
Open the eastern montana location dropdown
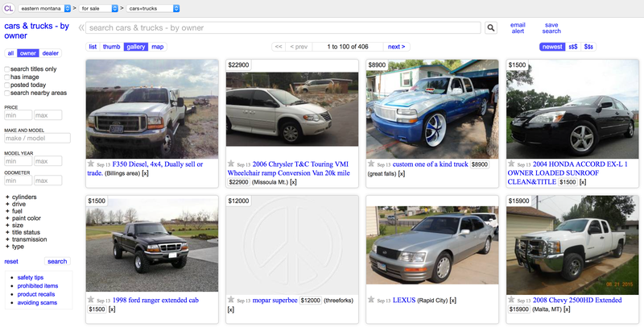tap(44, 8)
